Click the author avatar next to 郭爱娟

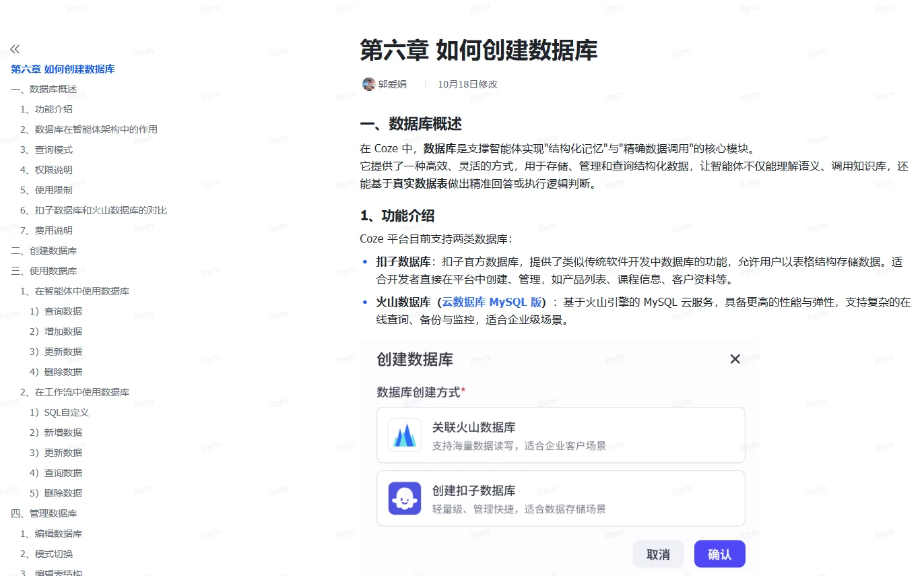pyautogui.click(x=368, y=84)
